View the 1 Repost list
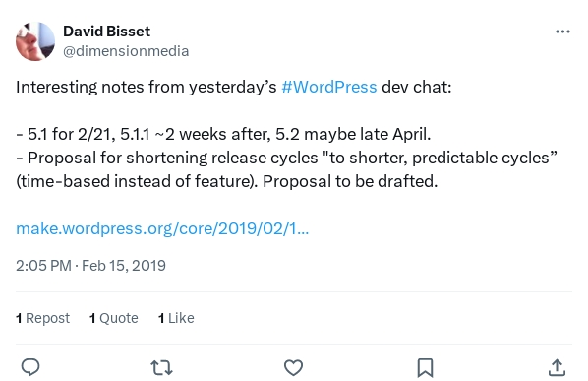588x381 pixels. click(42, 318)
